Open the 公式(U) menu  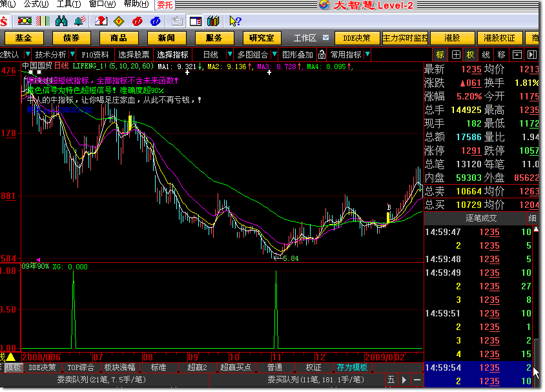[36, 4]
